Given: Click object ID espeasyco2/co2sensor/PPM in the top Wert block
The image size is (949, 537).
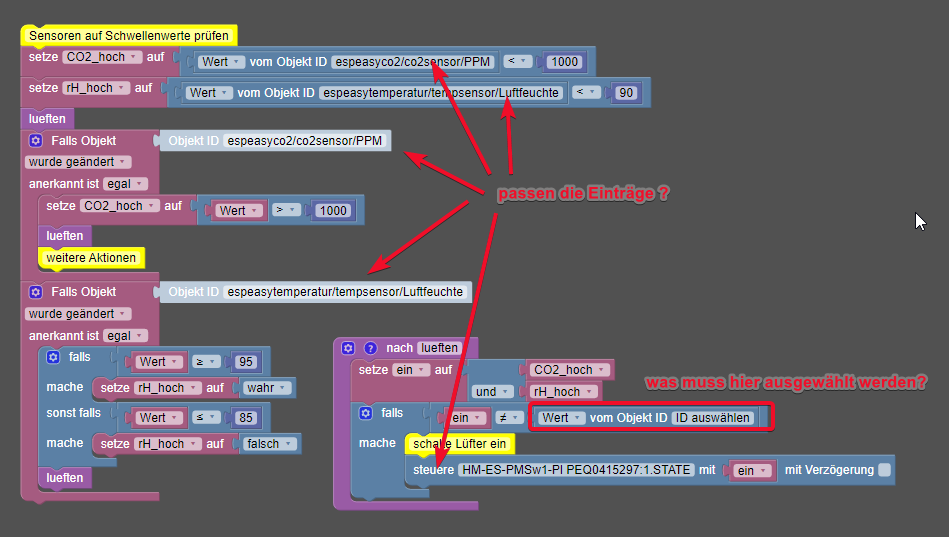Looking at the screenshot, I should pyautogui.click(x=413, y=62).
